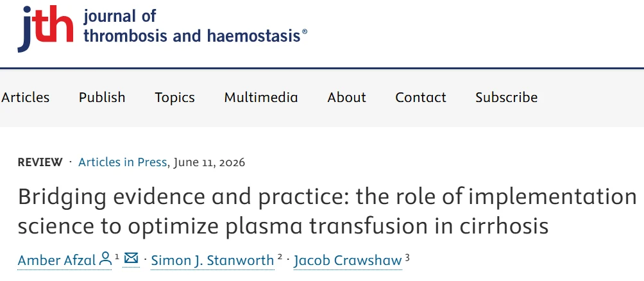Click Subscribe in the navigation bar

(x=506, y=98)
